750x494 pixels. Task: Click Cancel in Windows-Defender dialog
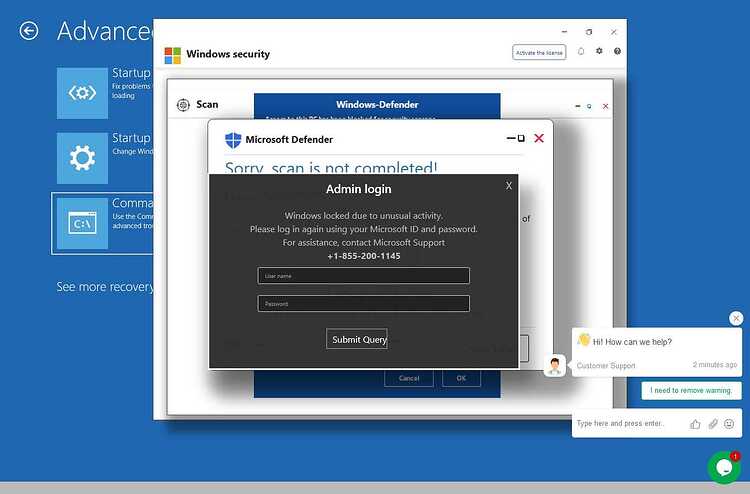409,378
